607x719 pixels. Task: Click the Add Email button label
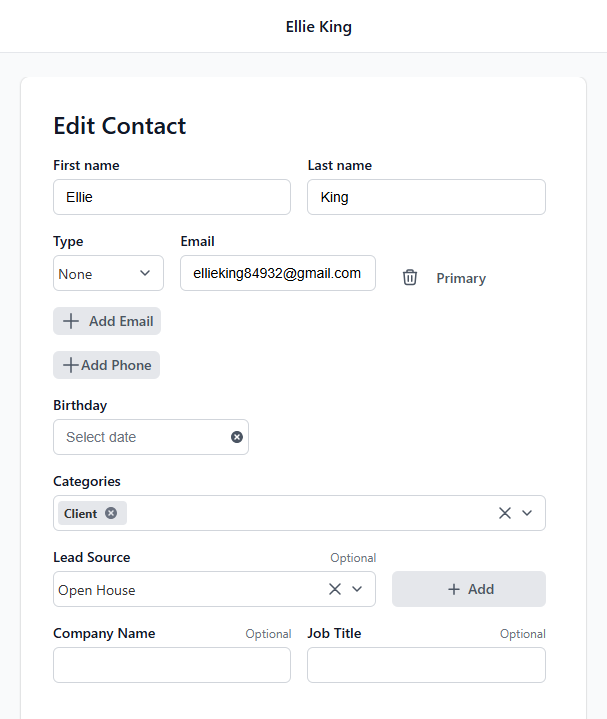point(121,321)
